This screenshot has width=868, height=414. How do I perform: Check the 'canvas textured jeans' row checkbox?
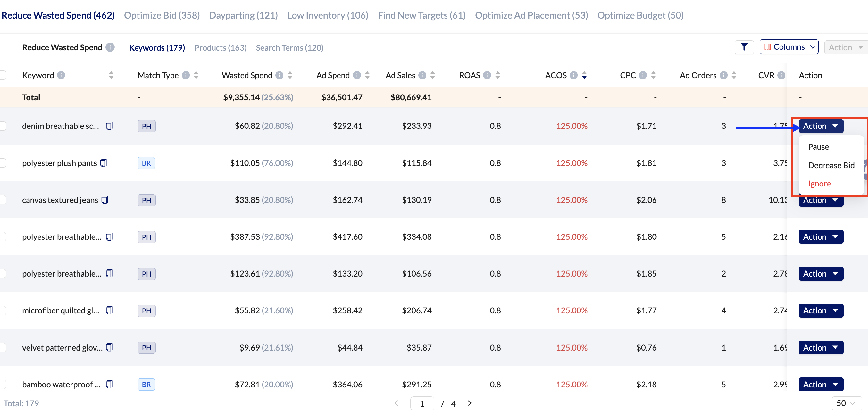[x=3, y=200]
